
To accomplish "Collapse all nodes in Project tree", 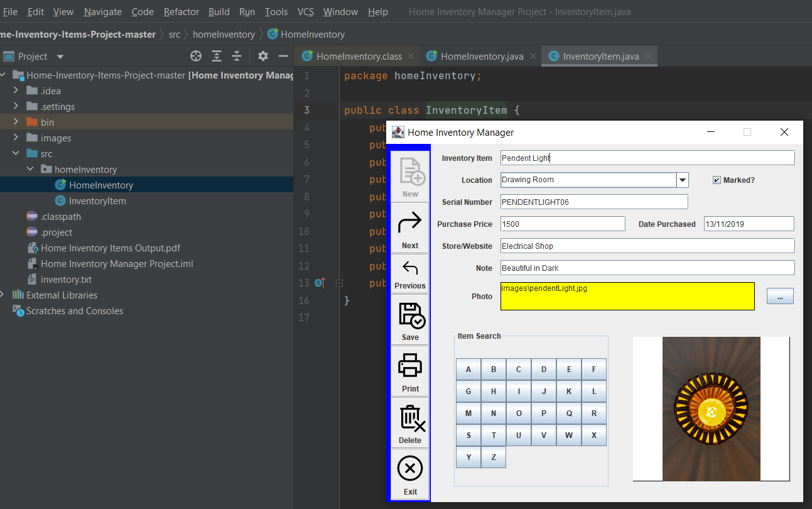I will (237, 56).
